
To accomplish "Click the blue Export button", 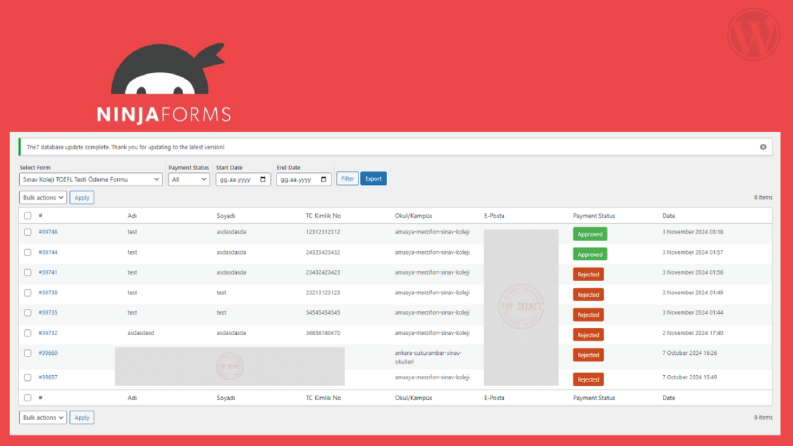I will [x=373, y=179].
